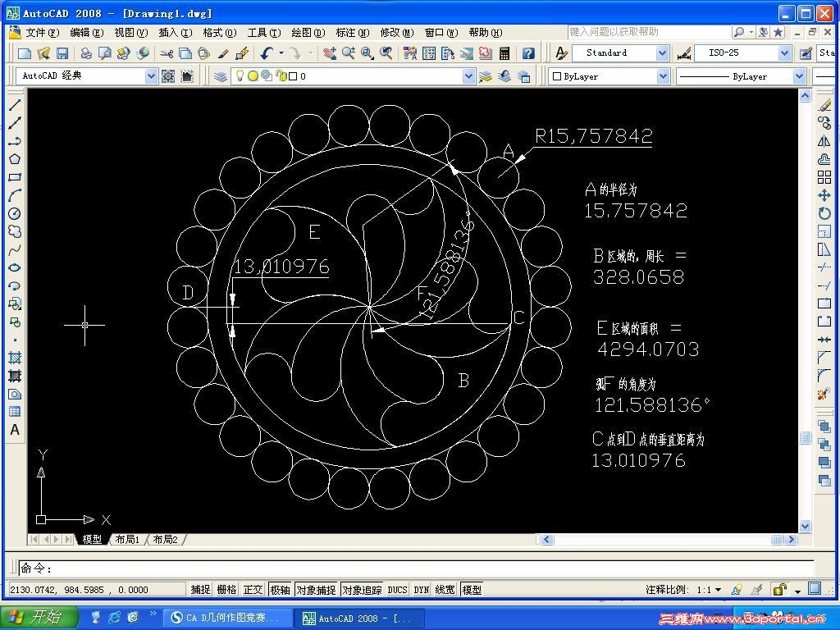Click the Undo arrow icon
Image resolution: width=840 pixels, height=630 pixels.
pyautogui.click(x=267, y=53)
